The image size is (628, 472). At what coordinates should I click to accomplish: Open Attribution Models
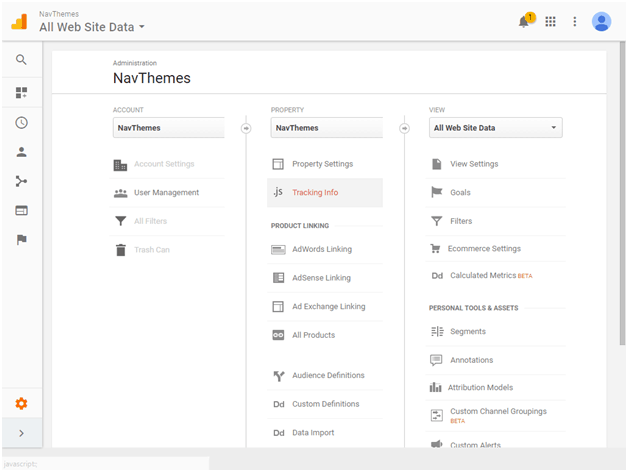480,387
